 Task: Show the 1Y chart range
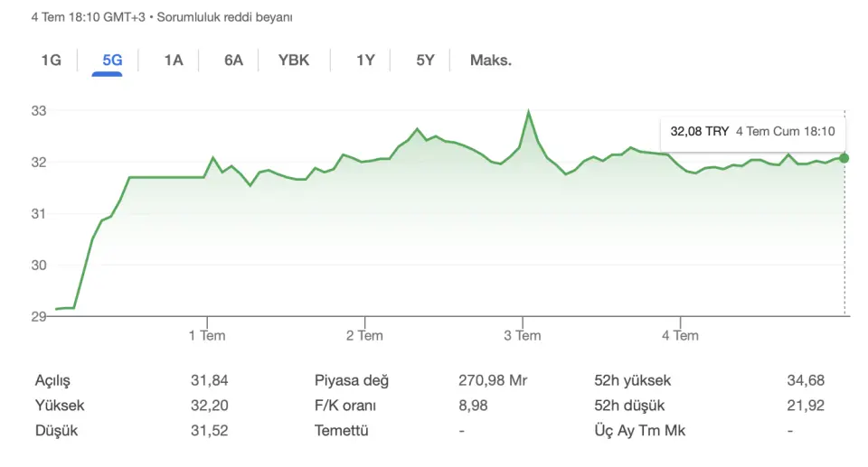[x=365, y=60]
